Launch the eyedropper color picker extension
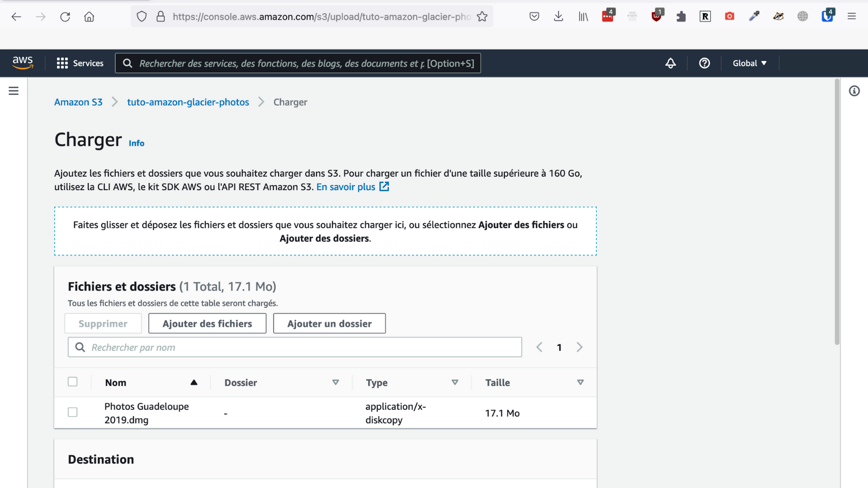Viewport: 868px width, 488px height. pos(754,16)
